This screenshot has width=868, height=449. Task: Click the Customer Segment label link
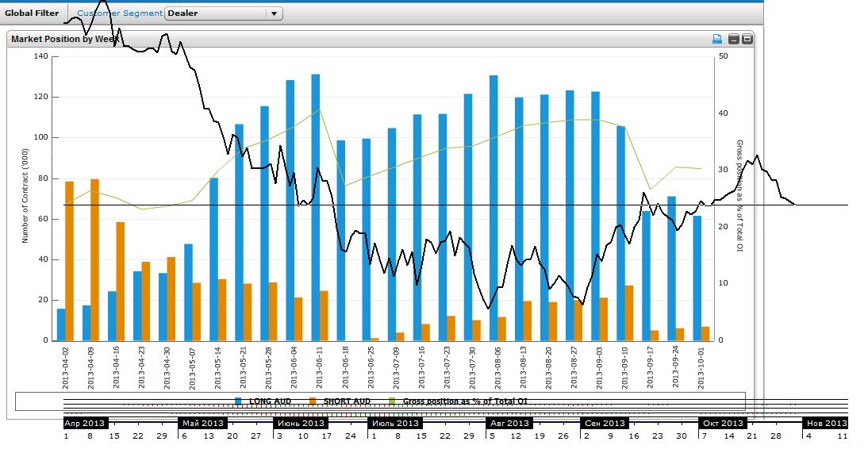pos(120,13)
